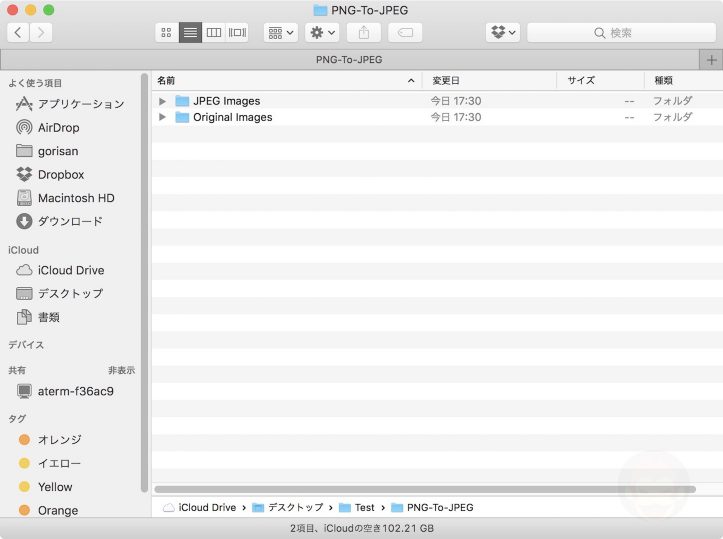Viewport: 723px width, 539px height.
Task: Open the item arrangement dropdown
Action: tap(281, 33)
